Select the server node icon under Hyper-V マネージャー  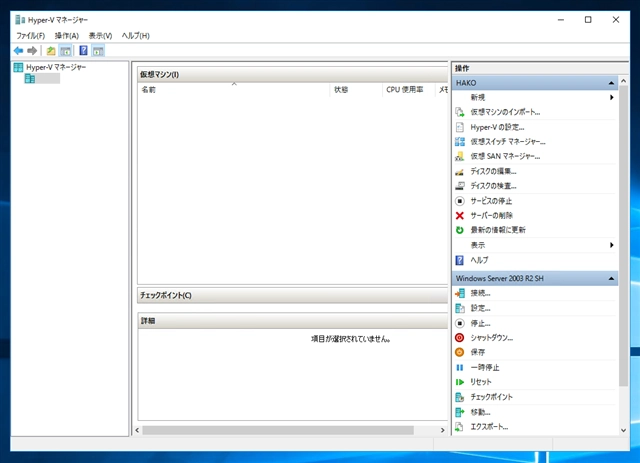click(30, 78)
